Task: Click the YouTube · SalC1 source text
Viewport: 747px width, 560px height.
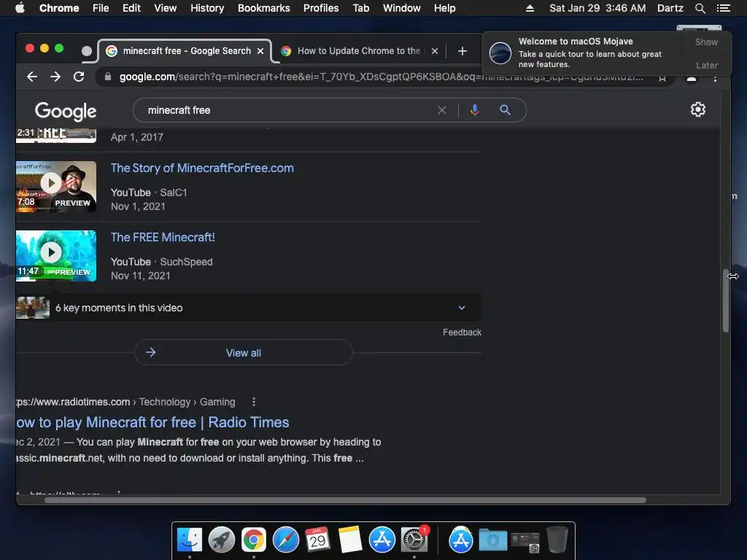Action: [x=149, y=192]
